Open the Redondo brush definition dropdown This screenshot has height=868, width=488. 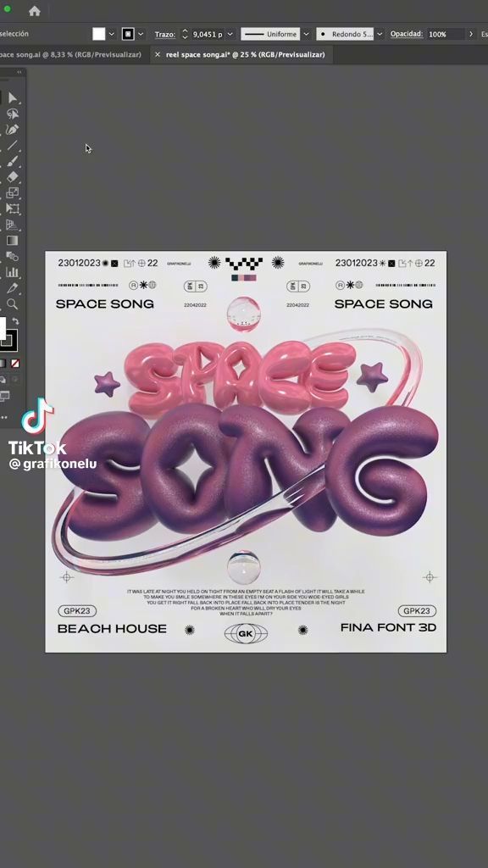click(x=380, y=34)
